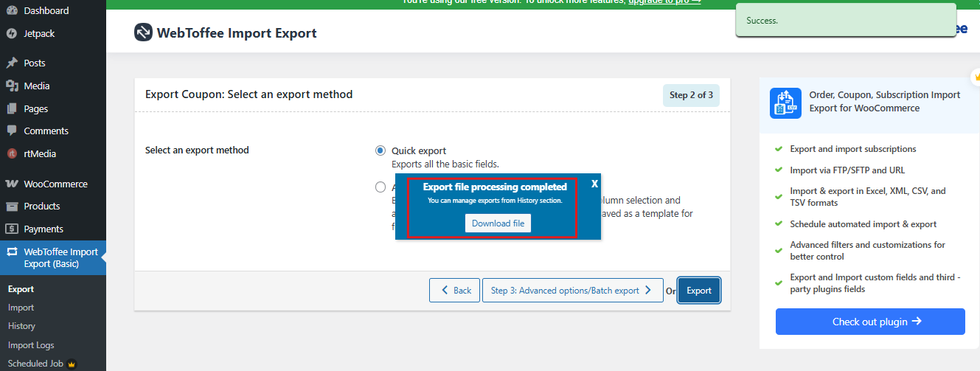Click the Posts pushpin icon
The height and width of the screenshot is (371, 980).
12,63
